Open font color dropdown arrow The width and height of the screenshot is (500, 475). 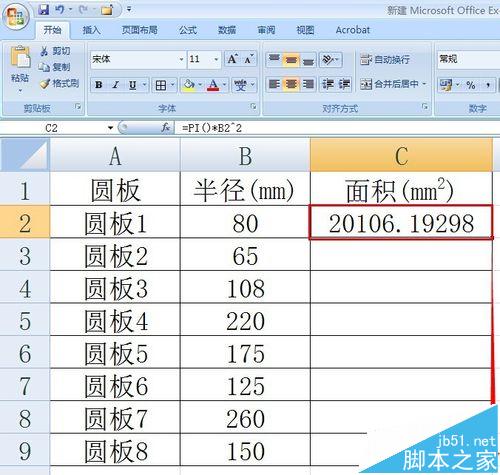pyautogui.click(x=225, y=85)
